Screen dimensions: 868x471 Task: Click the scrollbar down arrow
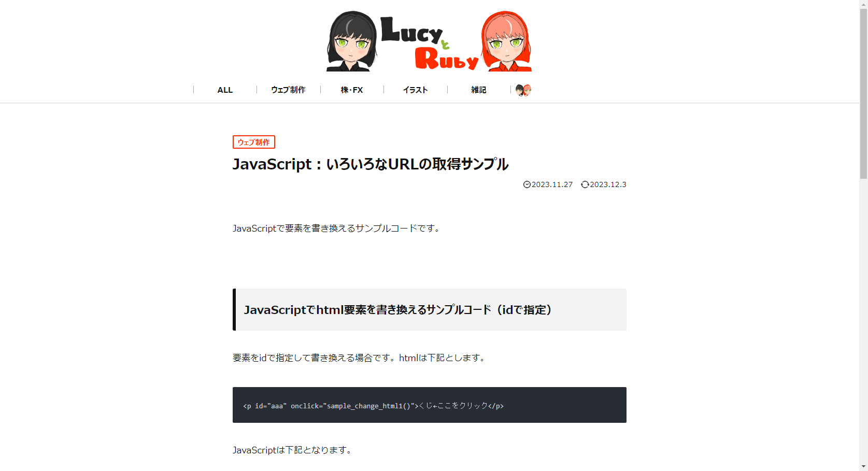tap(863, 466)
